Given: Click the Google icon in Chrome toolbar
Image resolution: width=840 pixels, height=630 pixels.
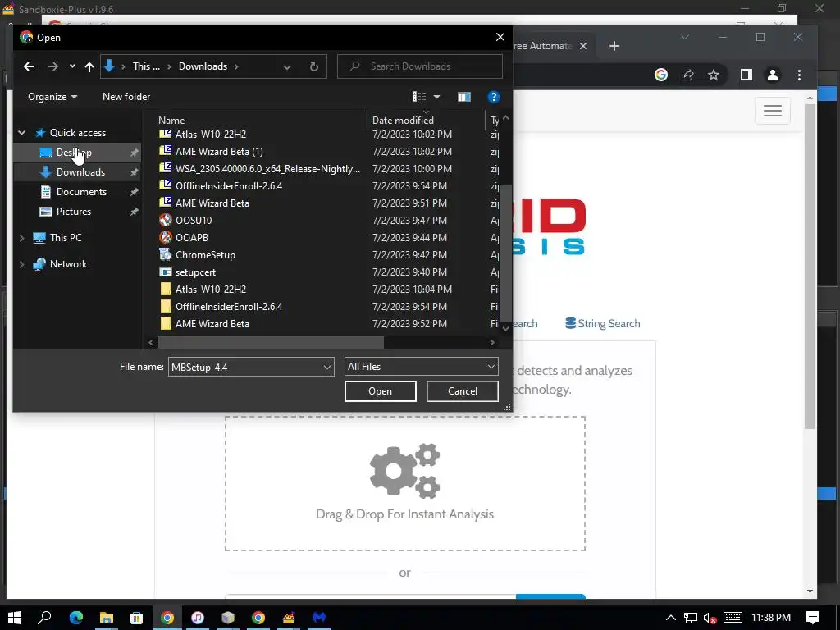Looking at the screenshot, I should tap(661, 75).
